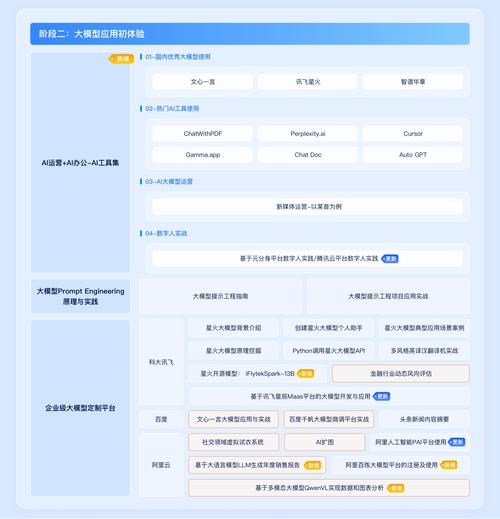Image resolution: width=500 pixels, height=519 pixels.
Task: Click the blue badge after 阿里人工智能PAI平台使用
Action: [457, 442]
